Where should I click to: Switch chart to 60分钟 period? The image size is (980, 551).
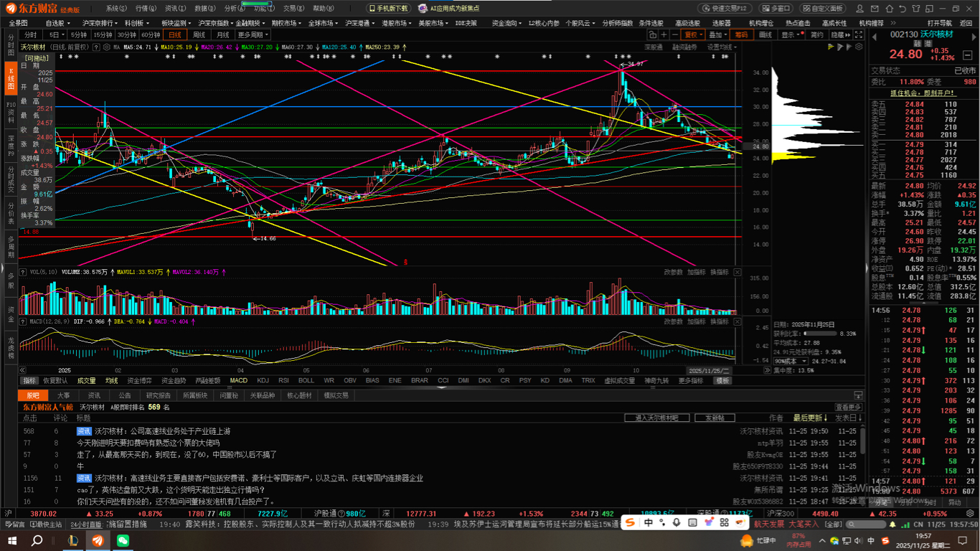[151, 34]
